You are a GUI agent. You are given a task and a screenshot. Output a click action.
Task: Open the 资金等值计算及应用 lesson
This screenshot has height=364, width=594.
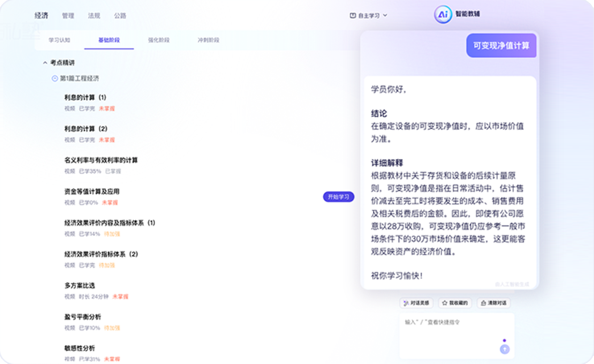tap(92, 191)
